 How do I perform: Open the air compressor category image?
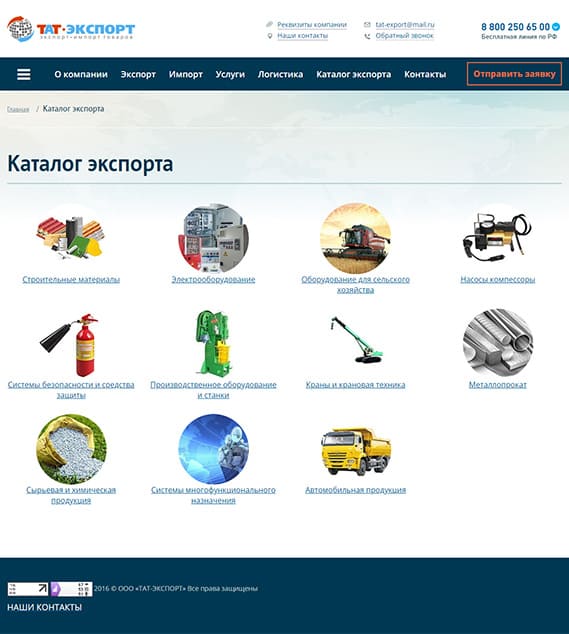coord(497,237)
